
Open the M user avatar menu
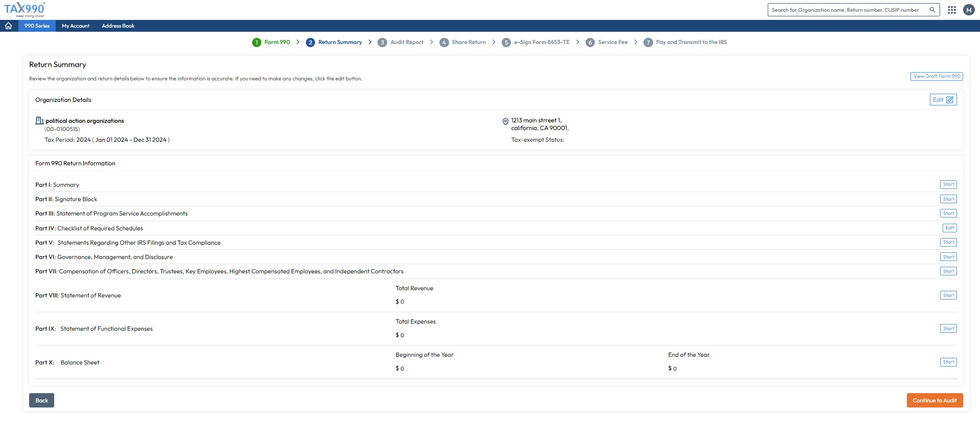point(969,10)
